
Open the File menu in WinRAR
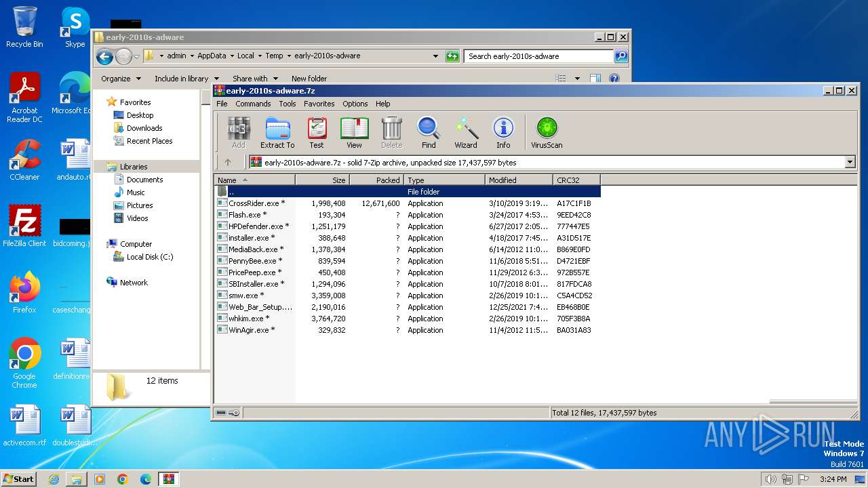[x=222, y=104]
